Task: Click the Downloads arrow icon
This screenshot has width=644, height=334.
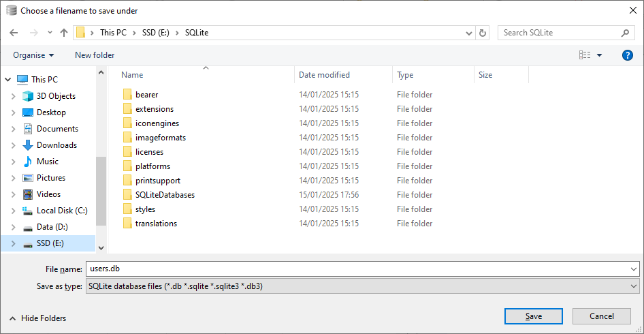Action: point(27,145)
